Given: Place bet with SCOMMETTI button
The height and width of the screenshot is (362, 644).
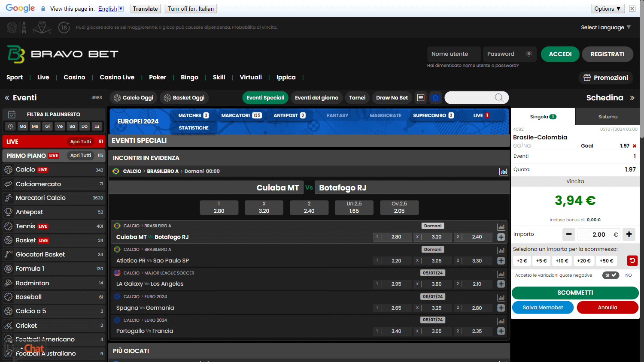Looking at the screenshot, I should (575, 293).
